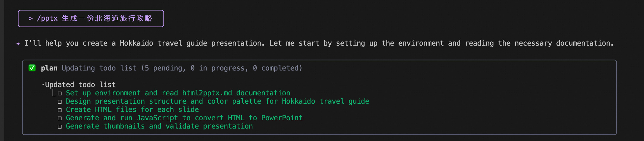644x141 pixels.
Task: Select the /pptx slash command
Action: coord(47,19)
